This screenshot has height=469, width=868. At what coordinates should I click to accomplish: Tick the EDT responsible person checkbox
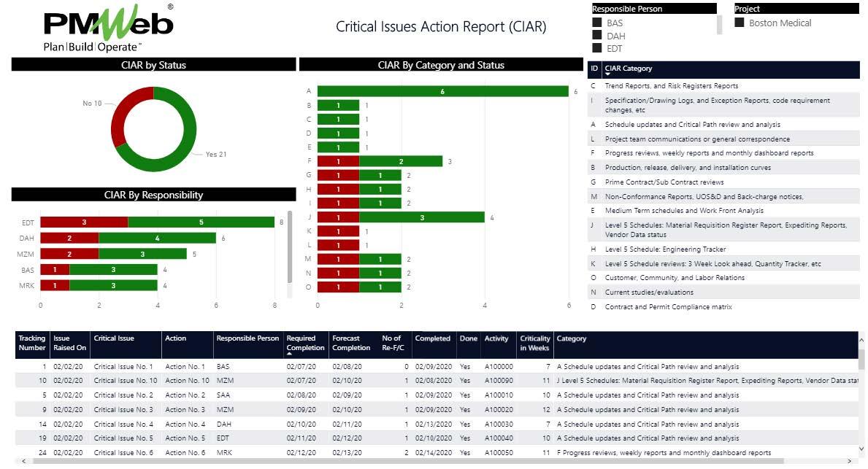pyautogui.click(x=597, y=48)
